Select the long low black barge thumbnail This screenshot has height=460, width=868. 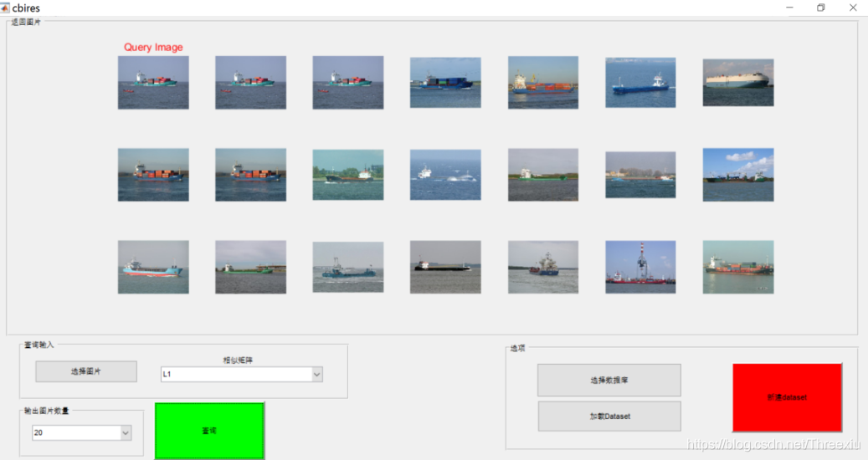[445, 267]
